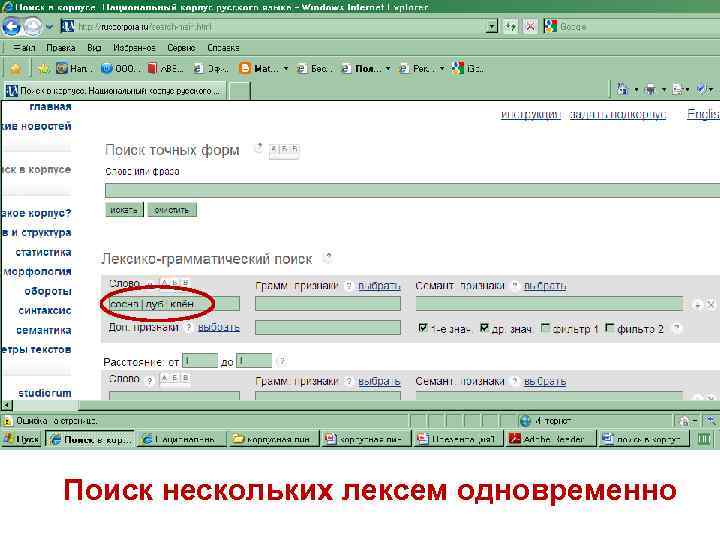Click the exact-form 'Слово или фраза' input
Screen dimensions: 720x540
pyautogui.click(x=412, y=190)
